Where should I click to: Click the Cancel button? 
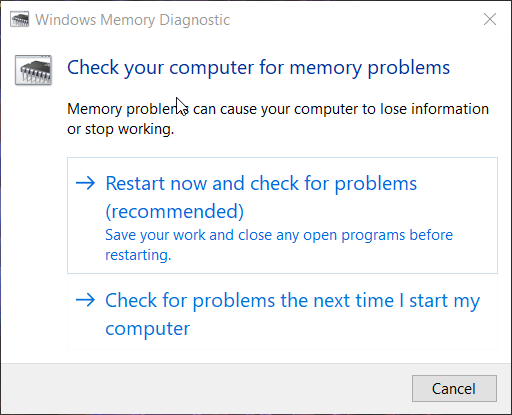coord(454,388)
